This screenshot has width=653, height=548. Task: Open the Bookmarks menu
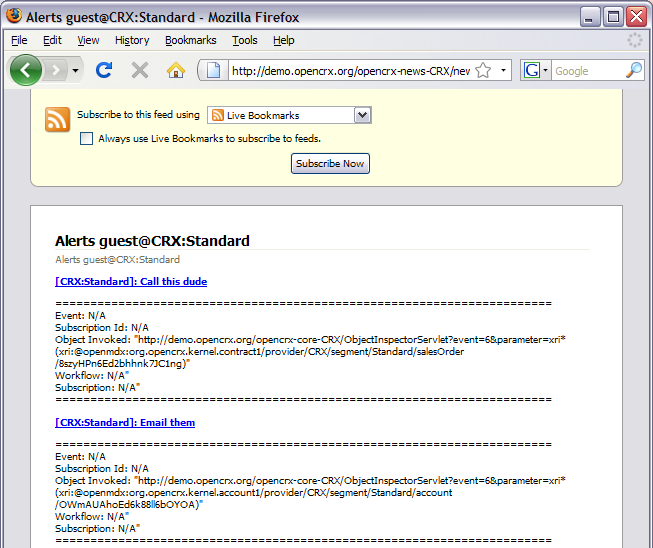pos(191,40)
